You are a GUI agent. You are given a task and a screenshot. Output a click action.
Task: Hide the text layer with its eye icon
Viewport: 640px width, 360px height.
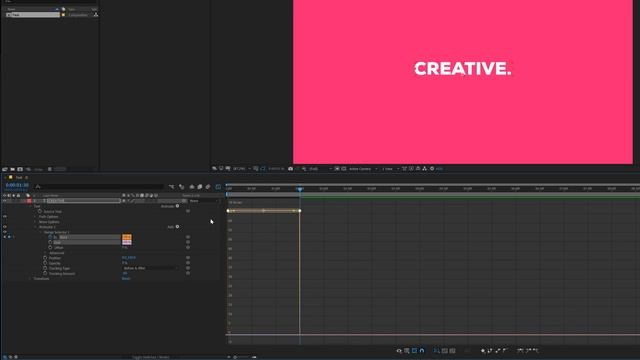click(4, 201)
